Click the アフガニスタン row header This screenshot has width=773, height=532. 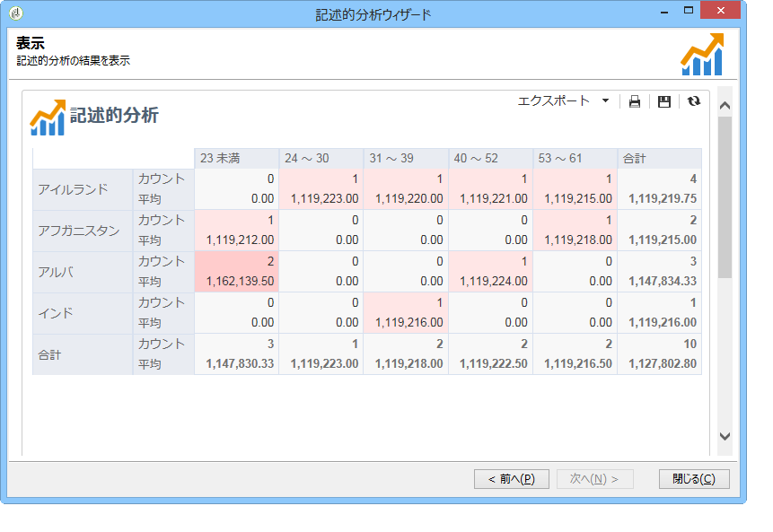coord(83,231)
